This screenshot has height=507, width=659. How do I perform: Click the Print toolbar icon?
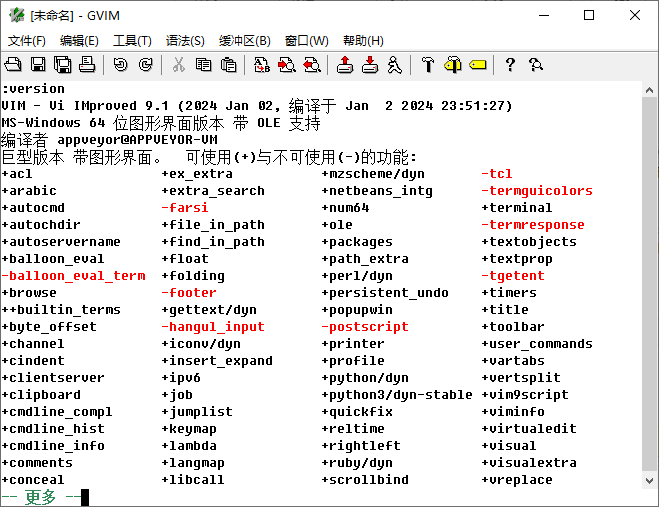[87, 65]
